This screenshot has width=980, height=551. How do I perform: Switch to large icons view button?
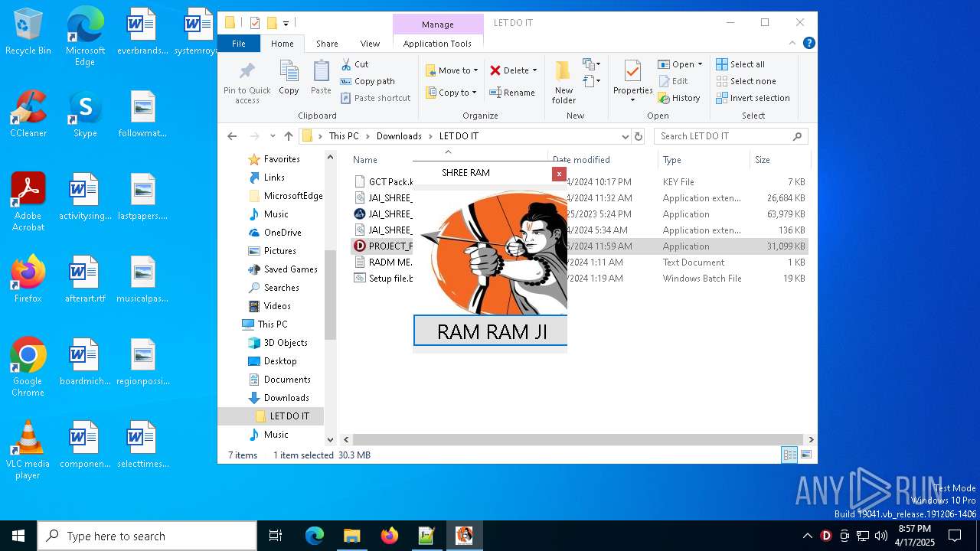pos(806,455)
